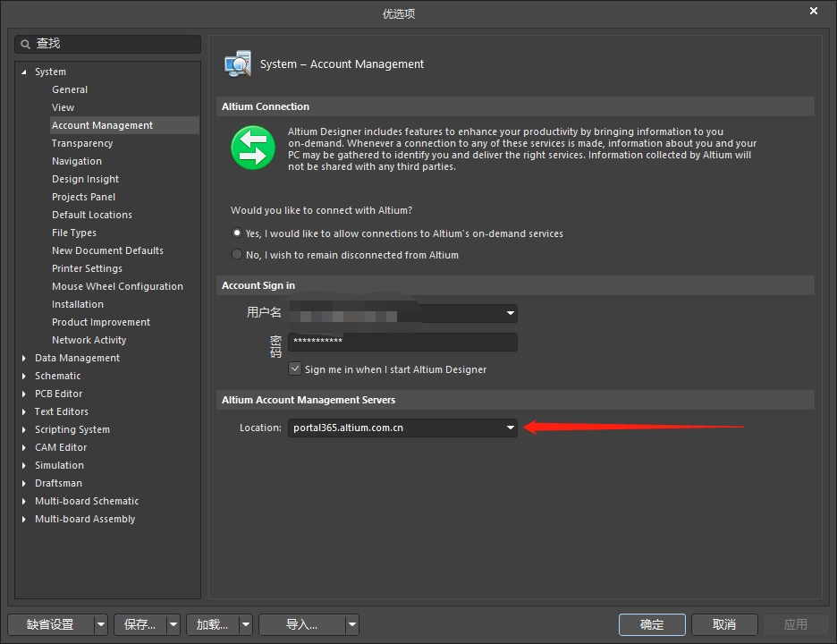
Task: Focus the 查找 search field
Action: (x=108, y=44)
